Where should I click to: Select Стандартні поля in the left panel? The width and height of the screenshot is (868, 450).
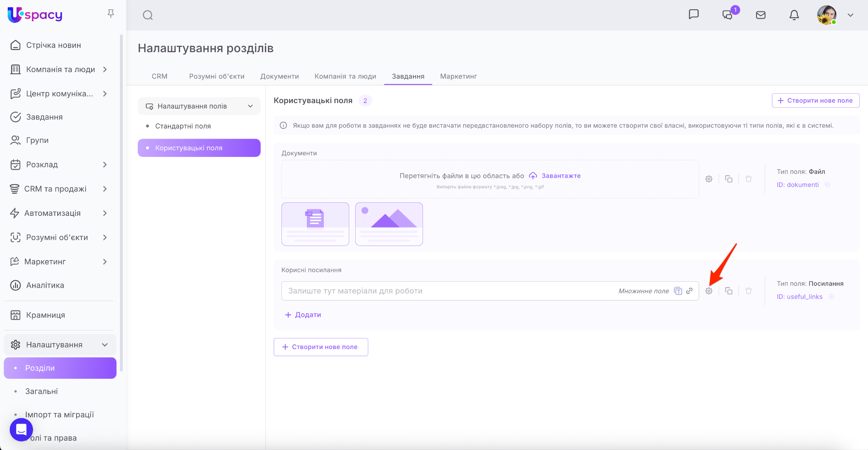click(x=183, y=126)
